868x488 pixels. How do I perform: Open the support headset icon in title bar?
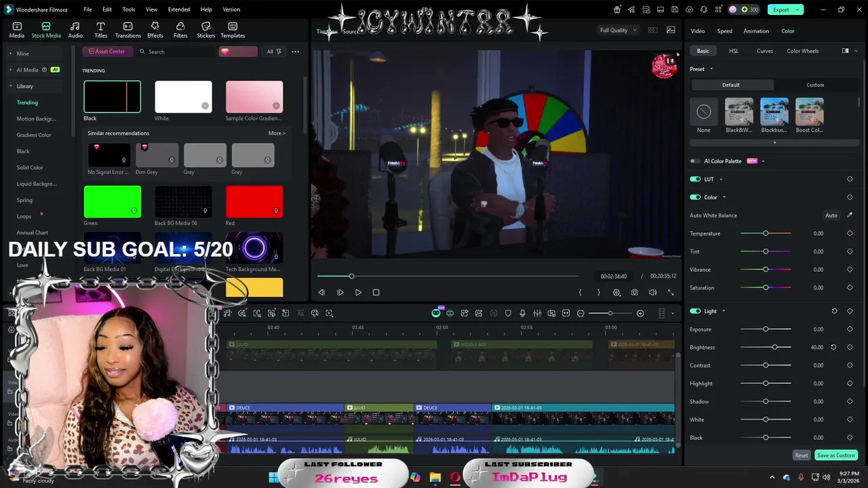point(704,9)
